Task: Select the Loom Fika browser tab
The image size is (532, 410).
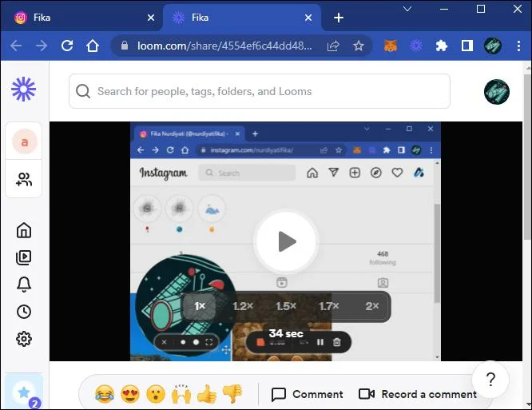Action: (241, 18)
